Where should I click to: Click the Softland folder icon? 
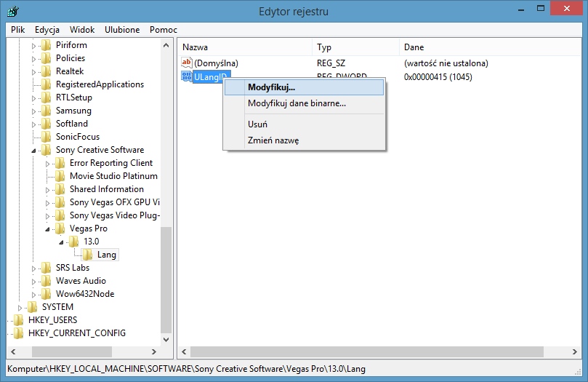click(47, 124)
